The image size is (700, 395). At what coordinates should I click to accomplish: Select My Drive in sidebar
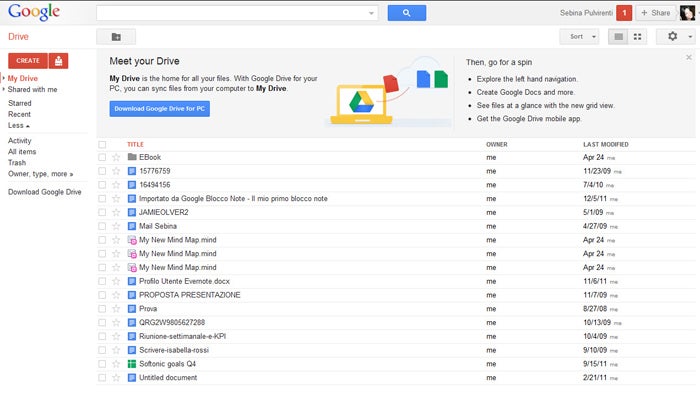click(x=23, y=78)
